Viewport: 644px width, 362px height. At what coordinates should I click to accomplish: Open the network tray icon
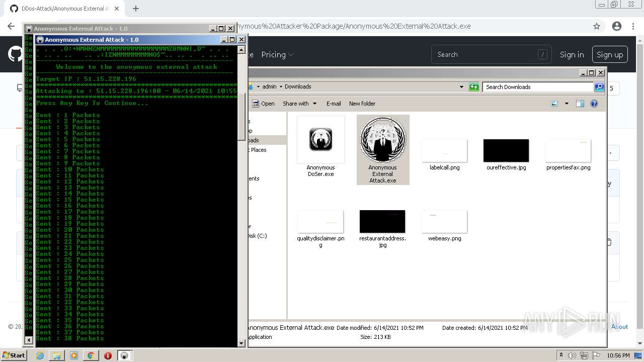pos(584,355)
